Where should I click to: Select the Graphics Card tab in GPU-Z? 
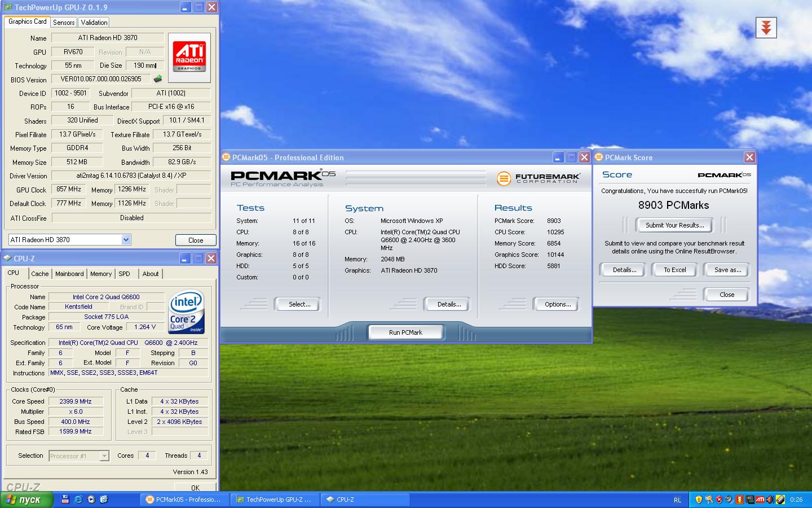click(x=28, y=21)
